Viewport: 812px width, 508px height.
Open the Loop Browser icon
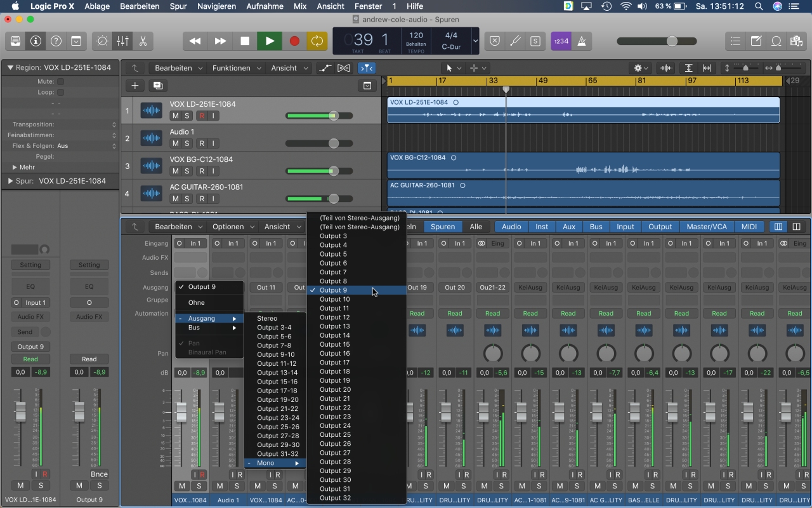[x=776, y=41]
